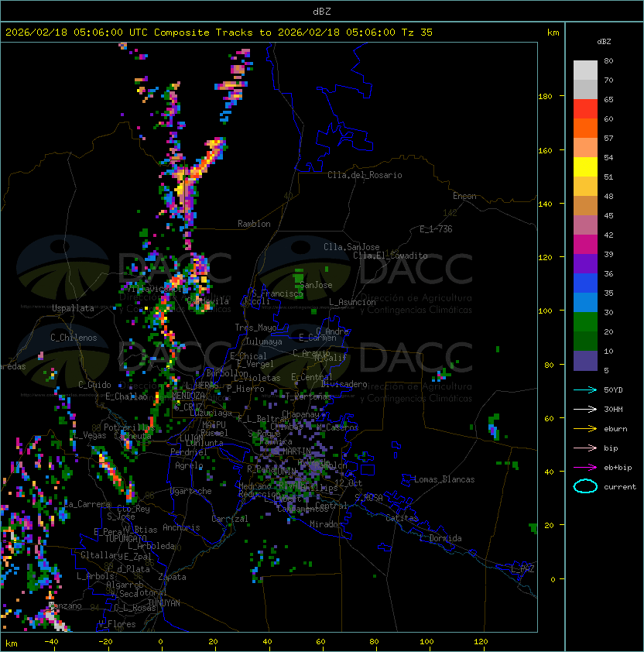Click the S_ROSA map label
644x652 pixels.
click(x=368, y=498)
